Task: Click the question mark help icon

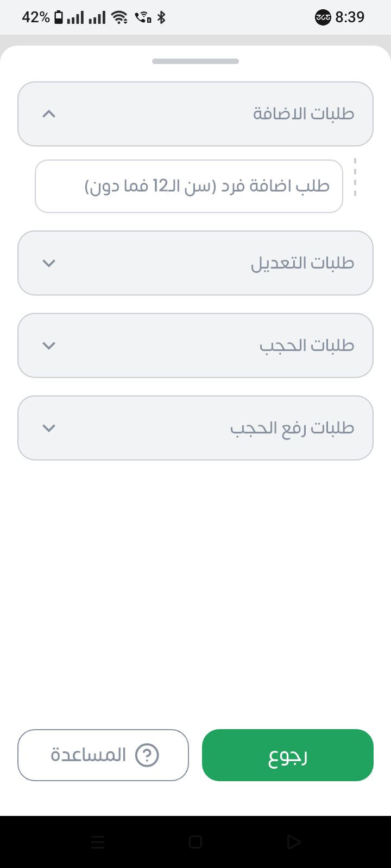Action: (147, 755)
